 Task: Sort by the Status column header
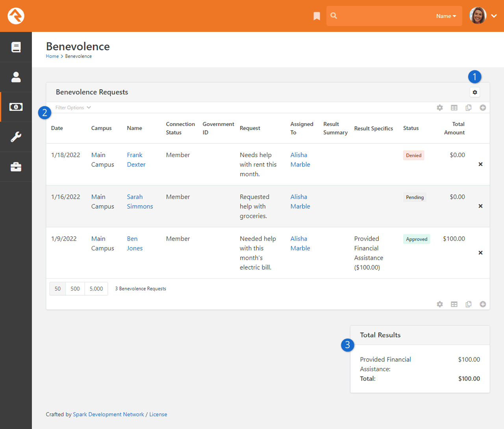(411, 128)
